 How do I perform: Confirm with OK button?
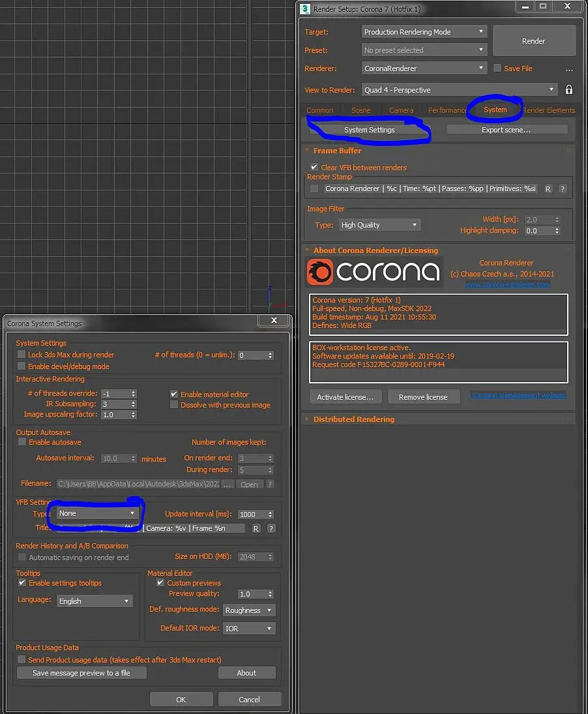181,700
